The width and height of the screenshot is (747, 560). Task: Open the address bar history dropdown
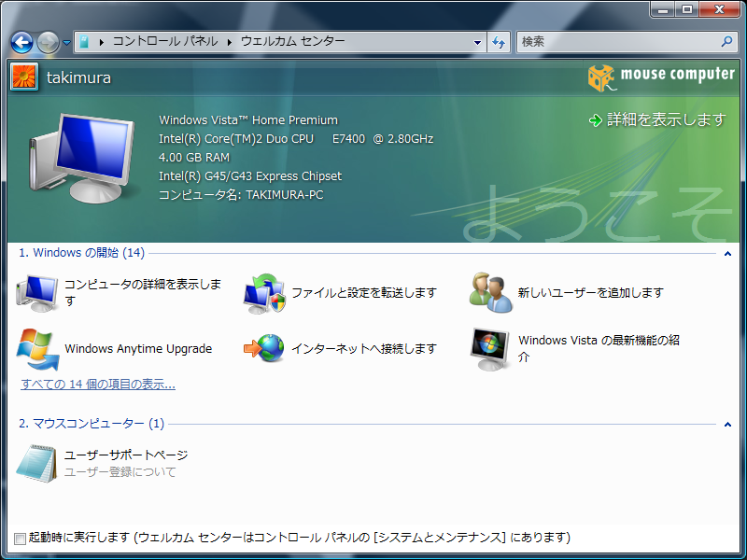pyautogui.click(x=477, y=42)
